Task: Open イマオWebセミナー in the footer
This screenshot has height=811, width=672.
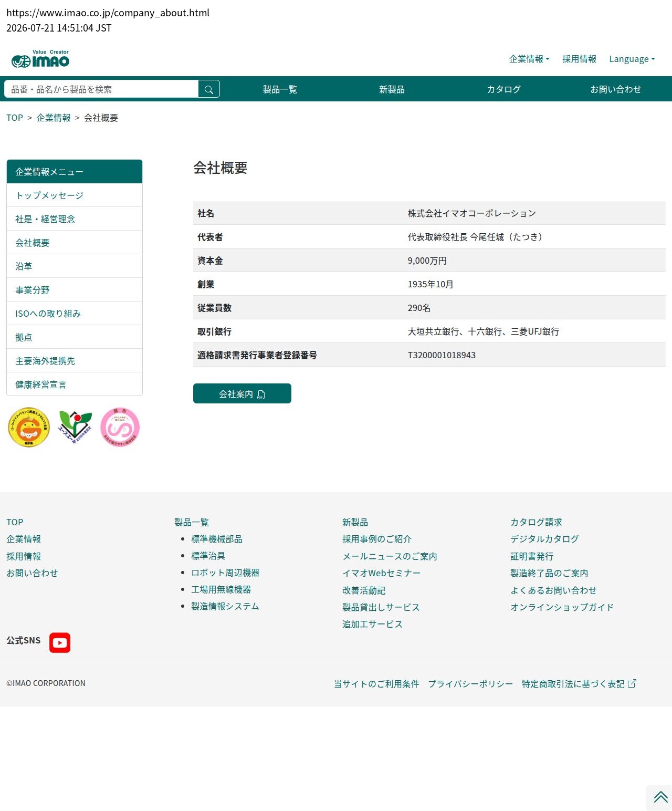Action: 381,573
